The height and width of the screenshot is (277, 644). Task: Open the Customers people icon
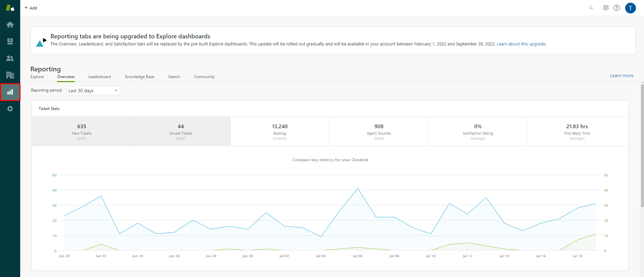(x=10, y=58)
